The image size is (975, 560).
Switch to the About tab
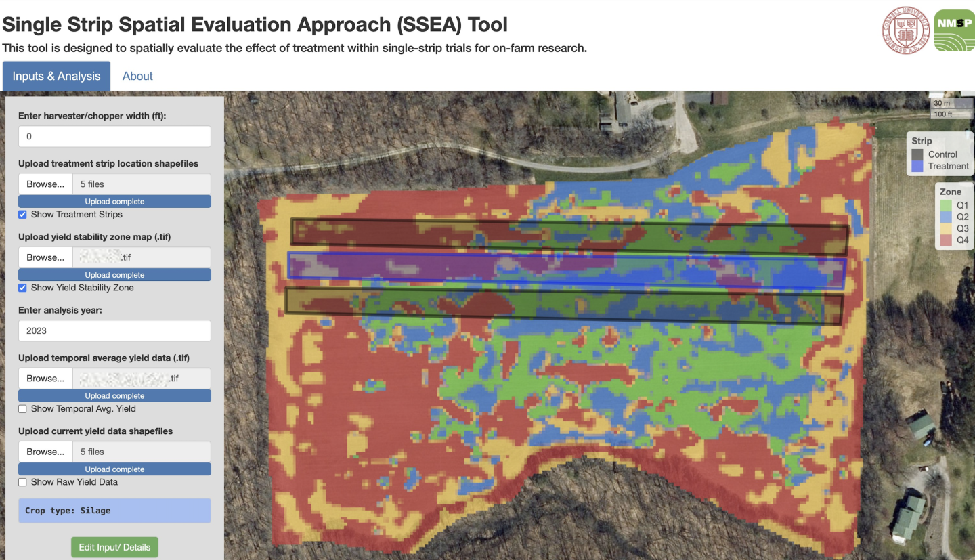point(137,76)
